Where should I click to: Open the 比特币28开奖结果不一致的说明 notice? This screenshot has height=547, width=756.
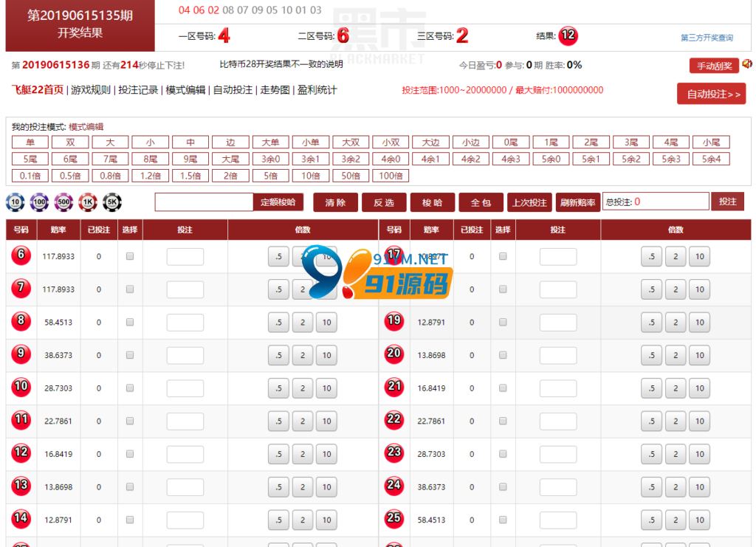click(x=281, y=64)
